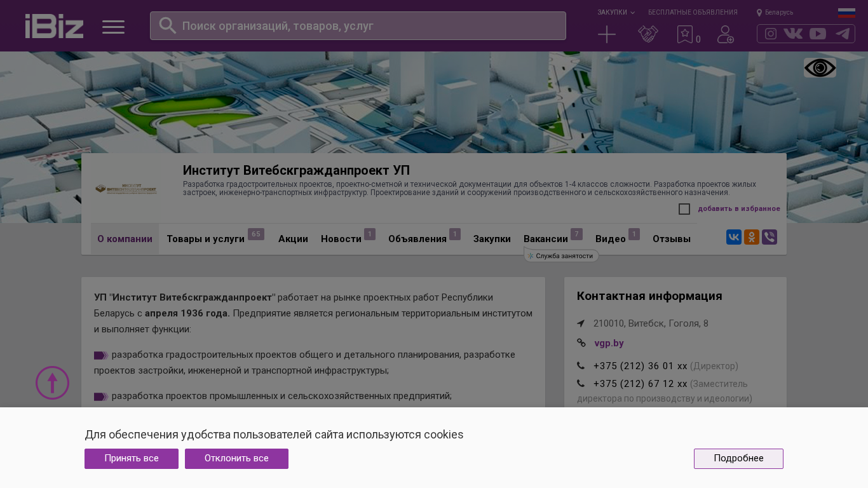868x488 pixels.
Task: Click the scroll-to-top arrow button
Action: [x=52, y=383]
